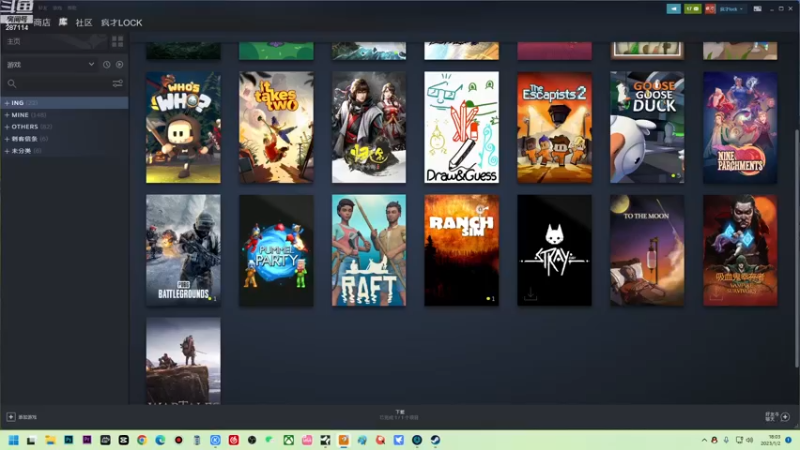This screenshot has height=450, width=800.
Task: Open the downloads status at bottom
Action: pos(399,415)
